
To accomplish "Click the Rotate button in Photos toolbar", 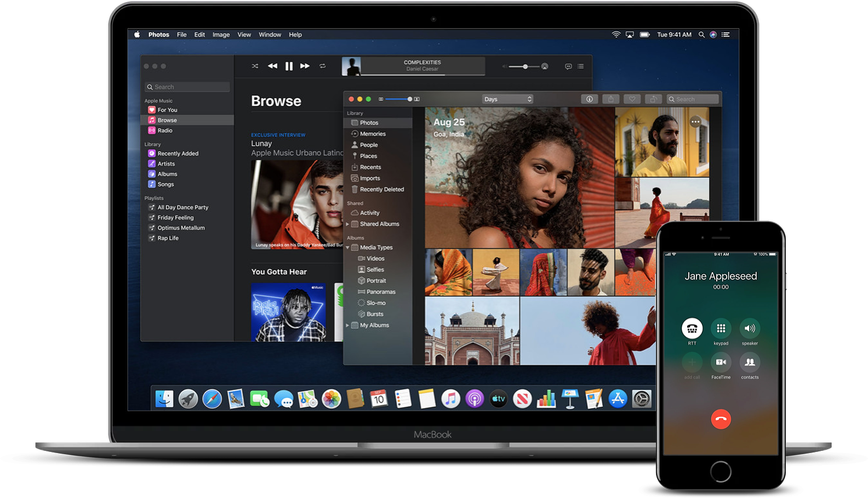I will coord(653,99).
